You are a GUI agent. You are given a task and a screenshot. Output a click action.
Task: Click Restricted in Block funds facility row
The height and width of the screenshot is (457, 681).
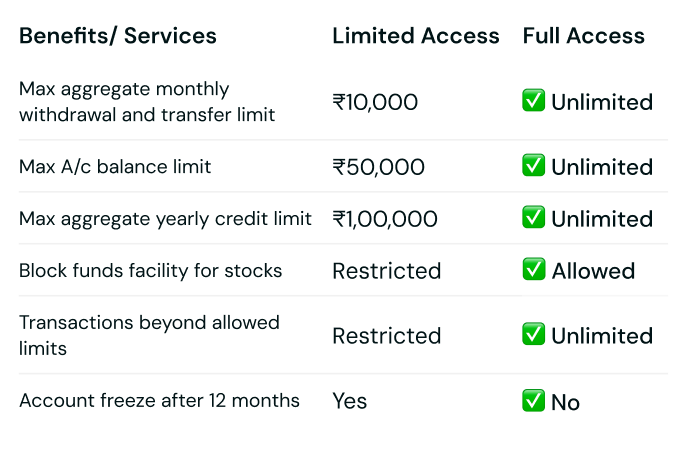coord(386,271)
